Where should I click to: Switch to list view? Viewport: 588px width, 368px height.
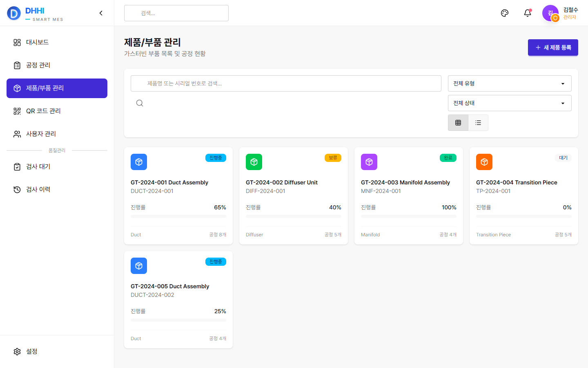(x=478, y=123)
